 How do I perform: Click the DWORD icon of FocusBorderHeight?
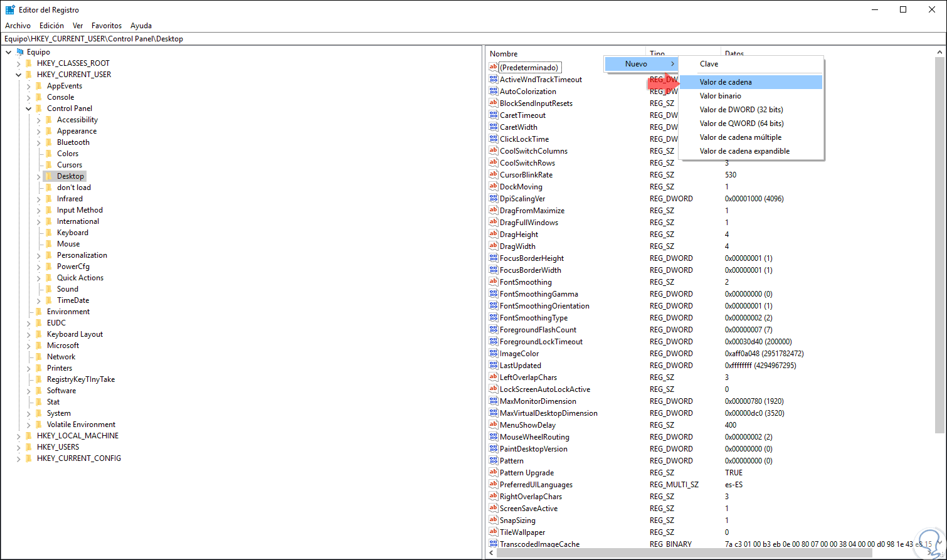[494, 258]
